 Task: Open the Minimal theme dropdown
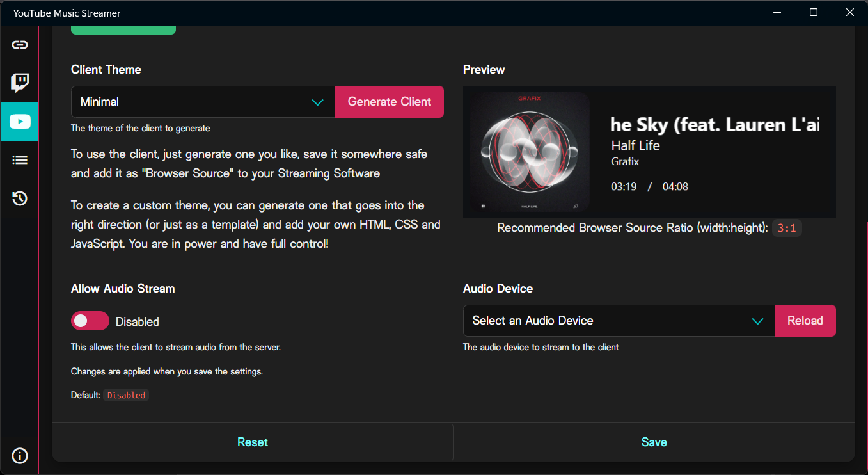click(203, 102)
